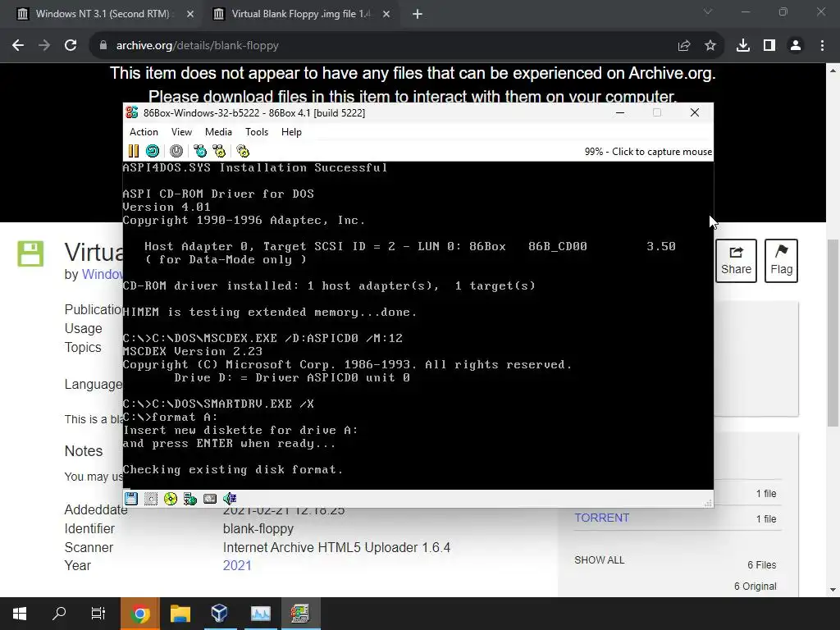Click the Chrome taskbar icon
Screen dimensions: 840x630
click(139, 614)
